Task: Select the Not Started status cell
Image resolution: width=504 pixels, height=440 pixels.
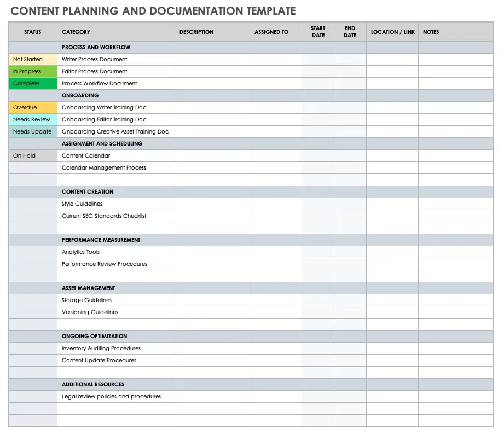Action: click(x=33, y=60)
